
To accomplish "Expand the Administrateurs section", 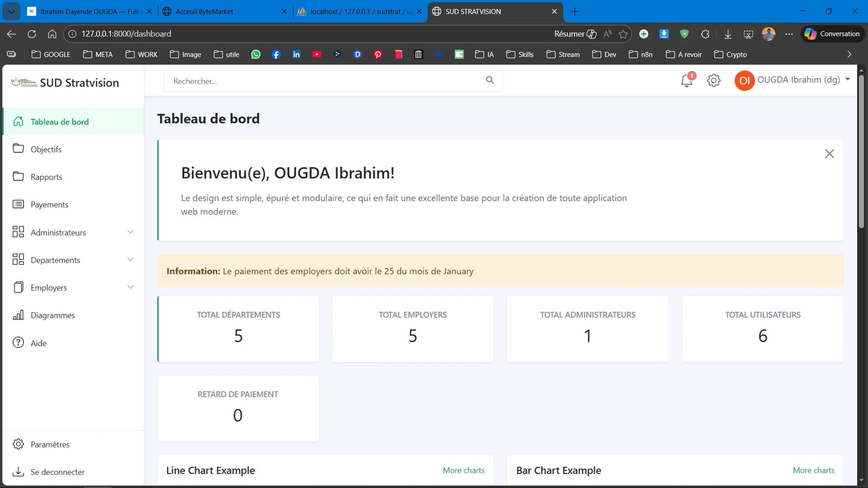I will (131, 232).
